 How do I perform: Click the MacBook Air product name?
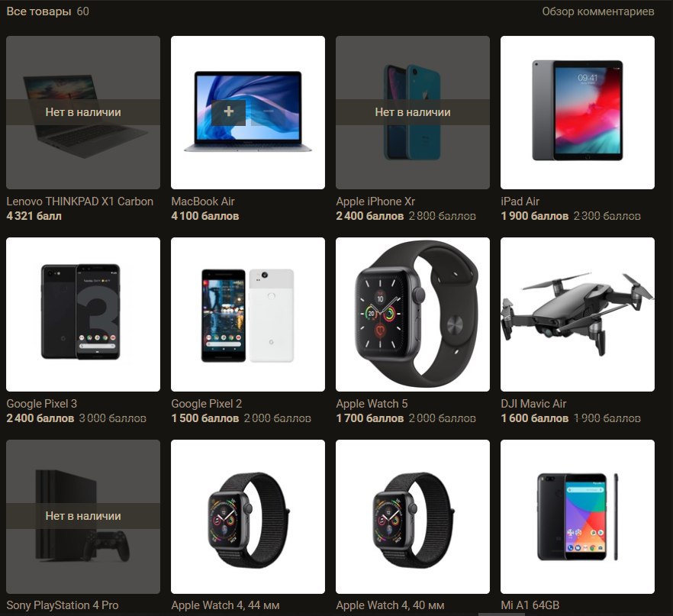pos(203,202)
